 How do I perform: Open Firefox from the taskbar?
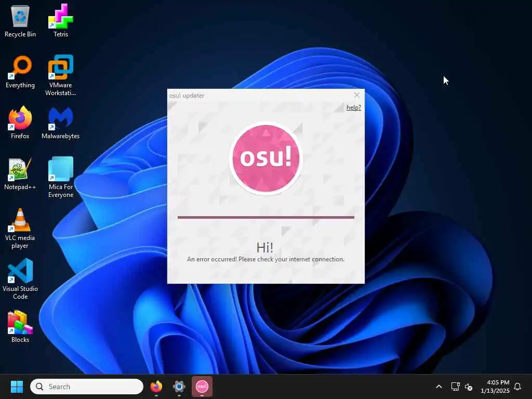(156, 387)
